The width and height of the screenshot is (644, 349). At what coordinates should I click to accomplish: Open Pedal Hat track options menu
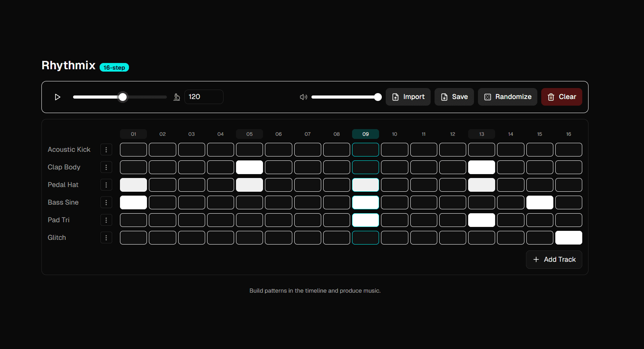(106, 185)
